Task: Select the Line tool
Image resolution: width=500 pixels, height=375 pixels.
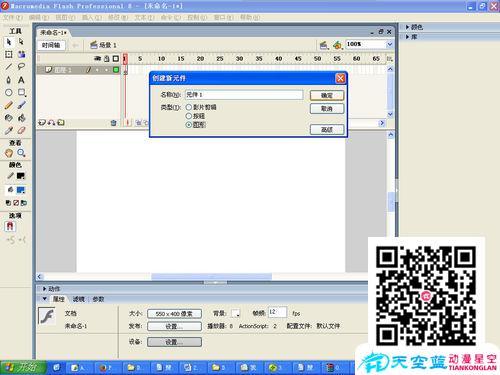Action: [x=9, y=67]
